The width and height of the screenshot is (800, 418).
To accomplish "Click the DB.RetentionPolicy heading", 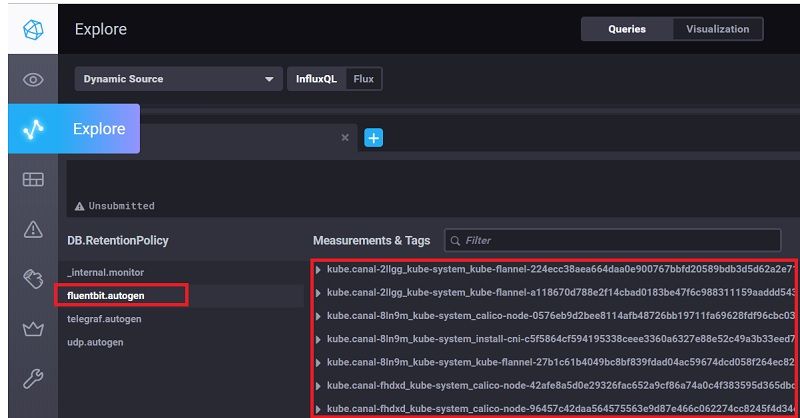I will tap(118, 240).
